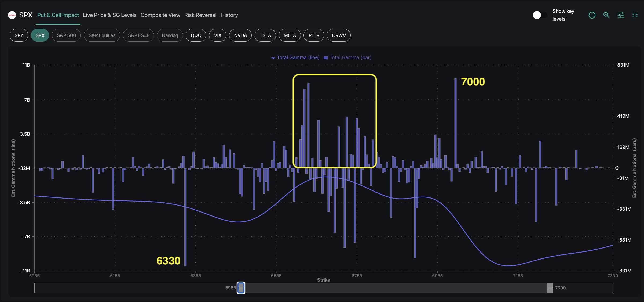Click the SPX logo icon
This screenshot has width=644, height=302.
pos(12,15)
